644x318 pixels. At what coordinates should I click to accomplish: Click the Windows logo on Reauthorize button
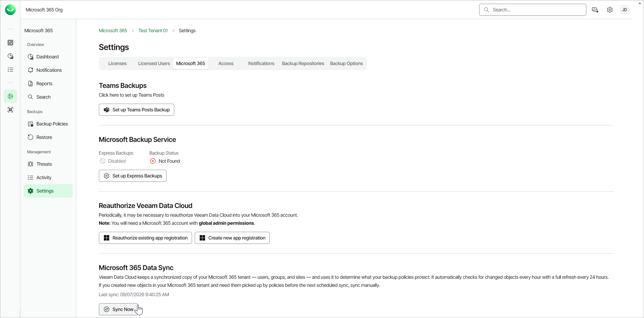(107, 238)
